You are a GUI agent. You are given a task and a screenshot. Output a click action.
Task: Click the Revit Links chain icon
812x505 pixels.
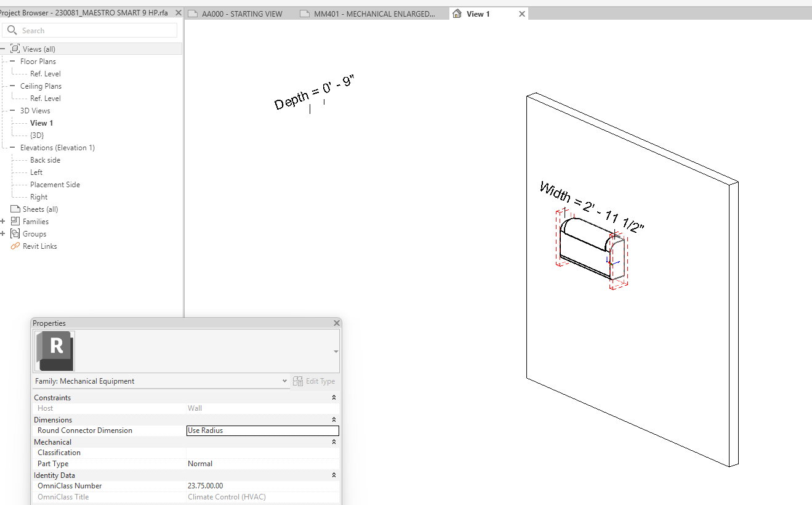[x=15, y=246]
